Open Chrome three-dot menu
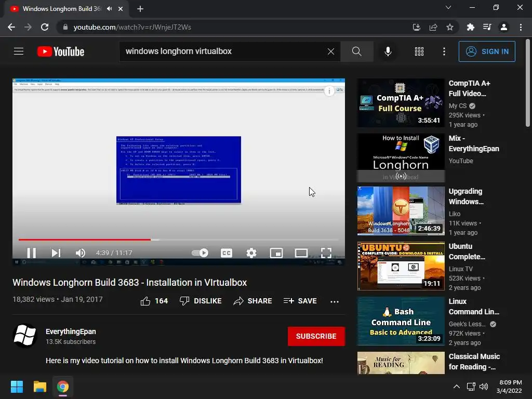Screen dimensions: 532x399 click(x=521, y=27)
